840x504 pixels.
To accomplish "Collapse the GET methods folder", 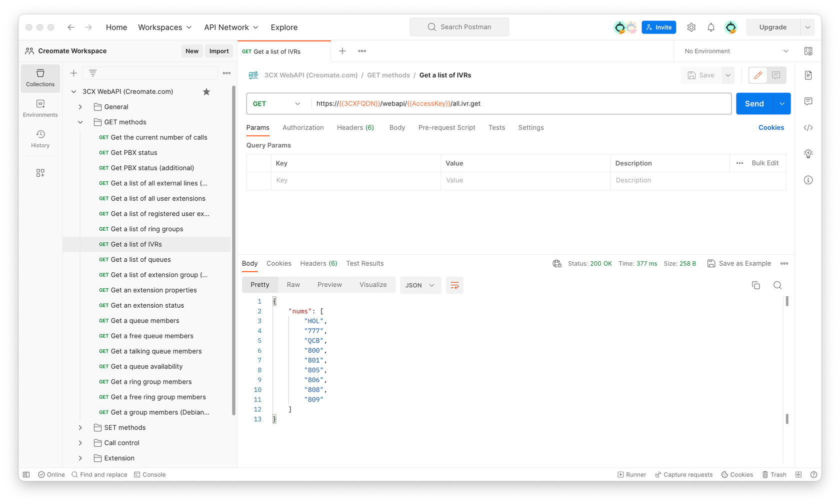I will tap(80, 122).
